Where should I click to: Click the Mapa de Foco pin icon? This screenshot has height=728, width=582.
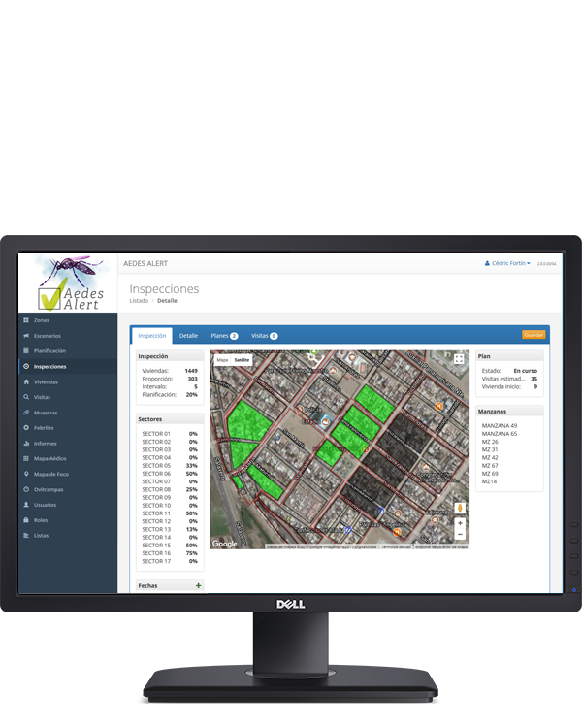pyautogui.click(x=26, y=474)
